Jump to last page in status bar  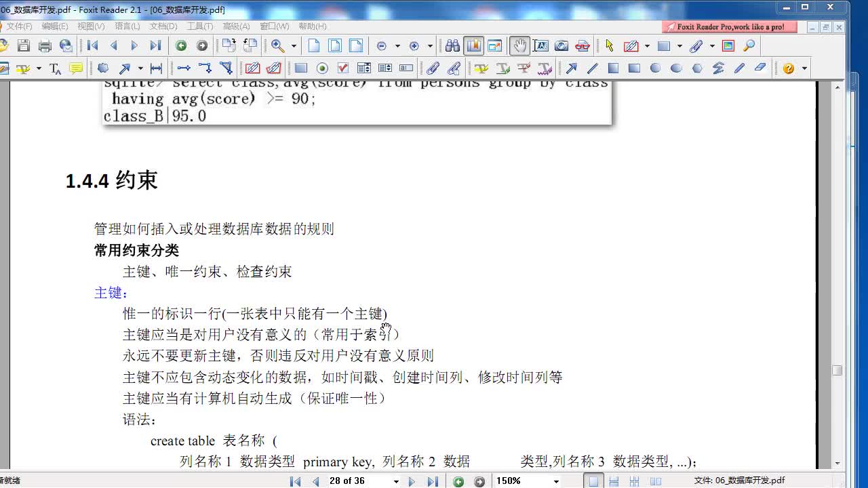(x=433, y=481)
